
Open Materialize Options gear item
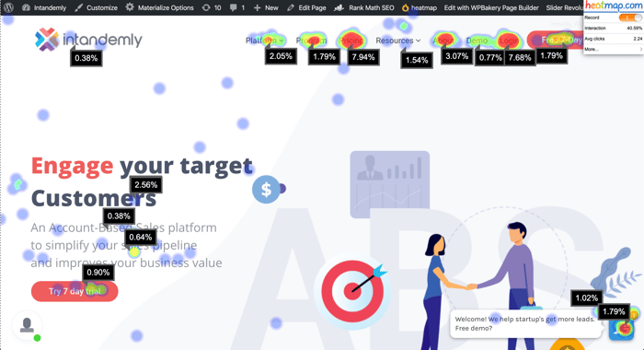[x=160, y=7]
